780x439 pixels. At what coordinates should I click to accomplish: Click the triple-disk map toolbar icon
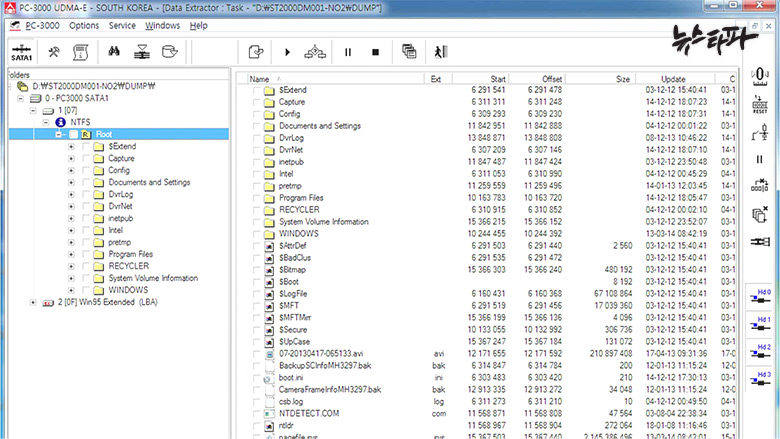click(x=315, y=52)
